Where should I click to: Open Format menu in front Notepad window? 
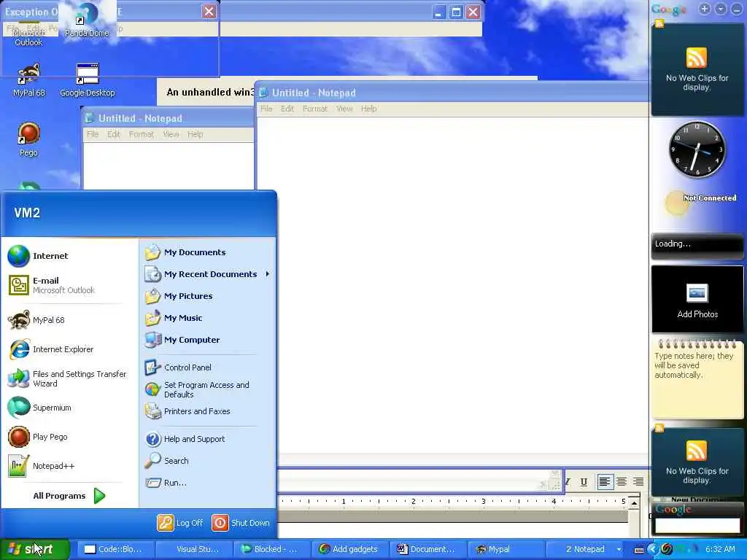pyautogui.click(x=315, y=109)
